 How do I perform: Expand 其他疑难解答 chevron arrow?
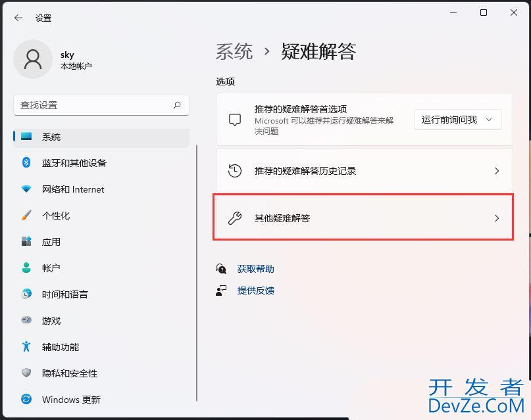tap(497, 218)
